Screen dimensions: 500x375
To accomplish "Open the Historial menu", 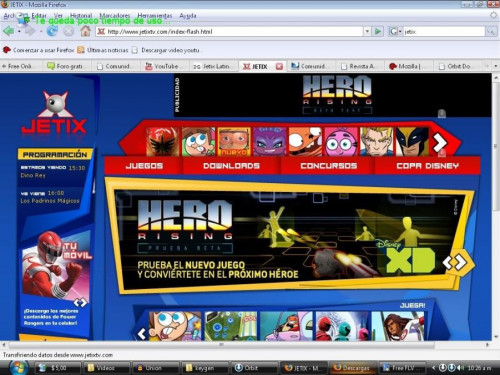I will pyautogui.click(x=81, y=15).
